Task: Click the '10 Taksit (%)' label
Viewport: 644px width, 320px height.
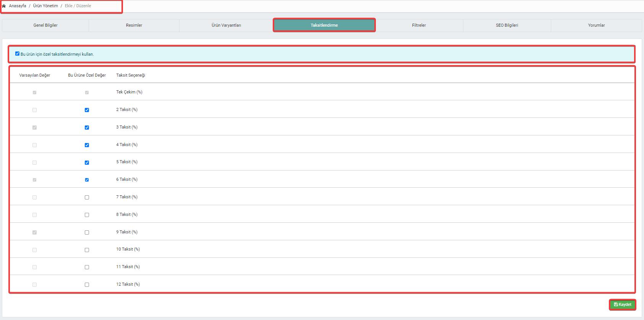Action: (128, 249)
